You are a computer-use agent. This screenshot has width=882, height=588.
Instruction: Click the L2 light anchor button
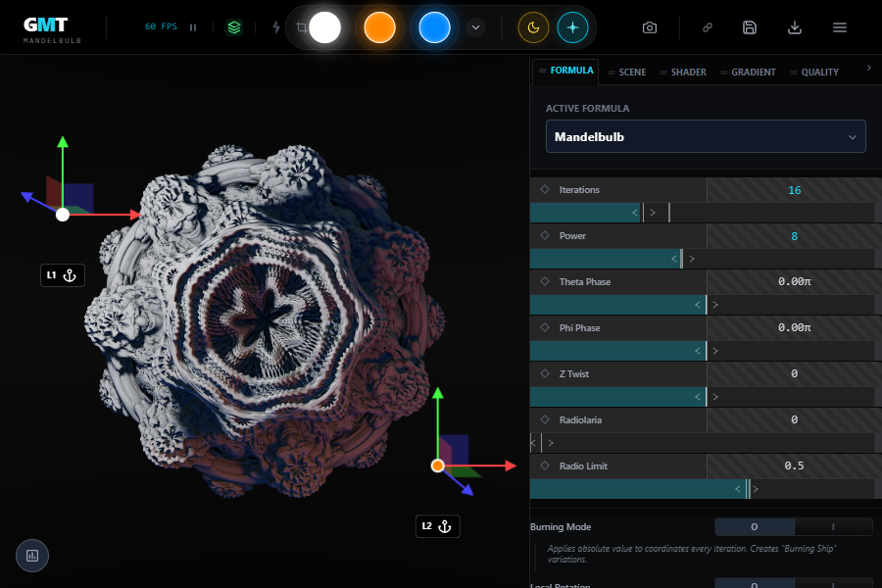click(x=438, y=526)
